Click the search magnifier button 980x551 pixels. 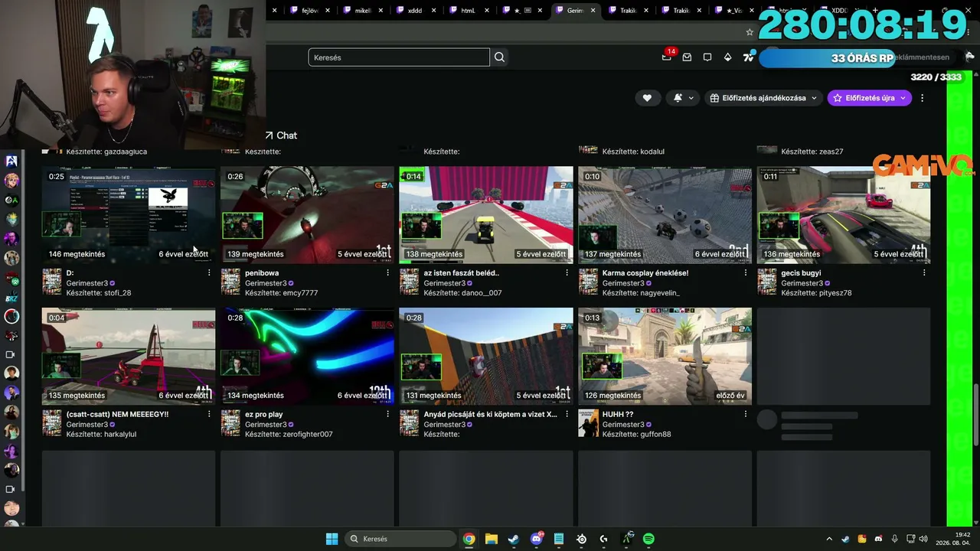coord(500,57)
